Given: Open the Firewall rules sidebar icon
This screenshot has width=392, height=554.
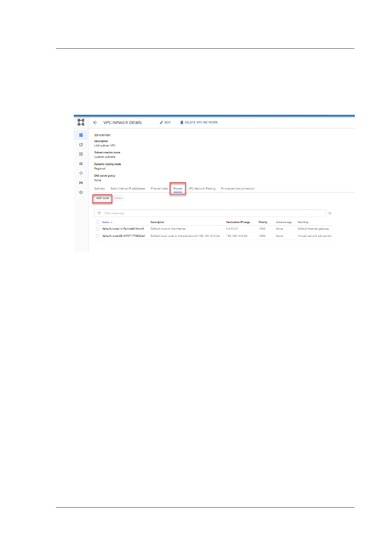Looking at the screenshot, I should [81, 154].
